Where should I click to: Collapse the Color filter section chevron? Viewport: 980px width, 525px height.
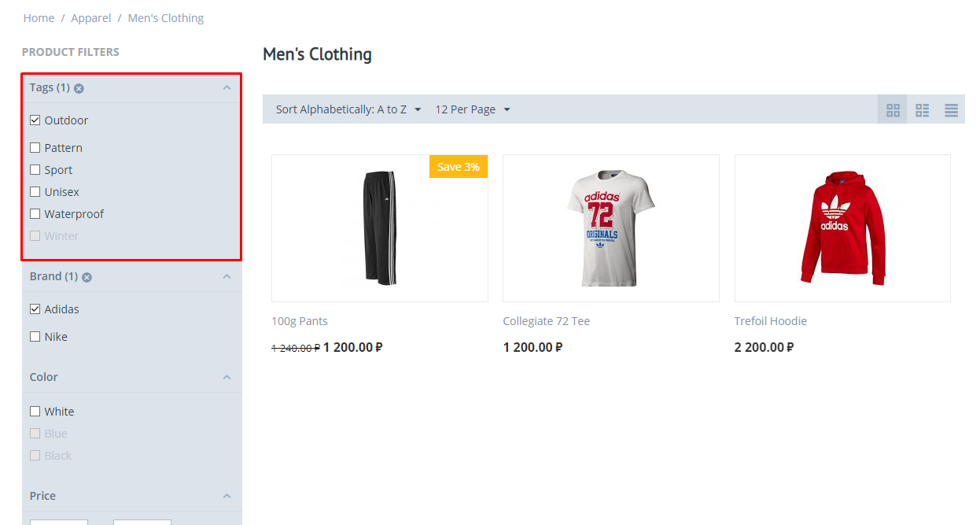[x=227, y=377]
